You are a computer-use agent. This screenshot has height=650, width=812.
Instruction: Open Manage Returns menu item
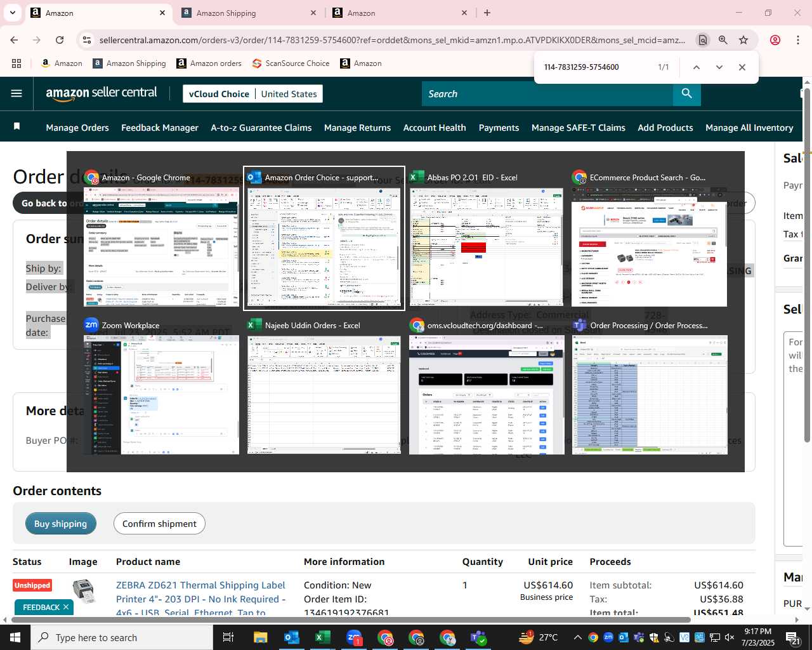(357, 128)
